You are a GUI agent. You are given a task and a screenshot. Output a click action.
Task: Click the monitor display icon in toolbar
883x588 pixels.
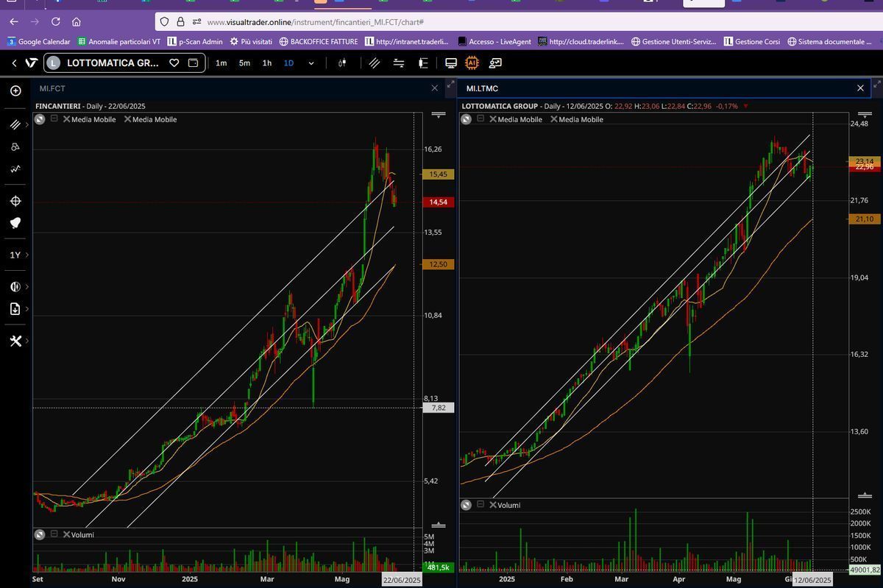pos(451,63)
